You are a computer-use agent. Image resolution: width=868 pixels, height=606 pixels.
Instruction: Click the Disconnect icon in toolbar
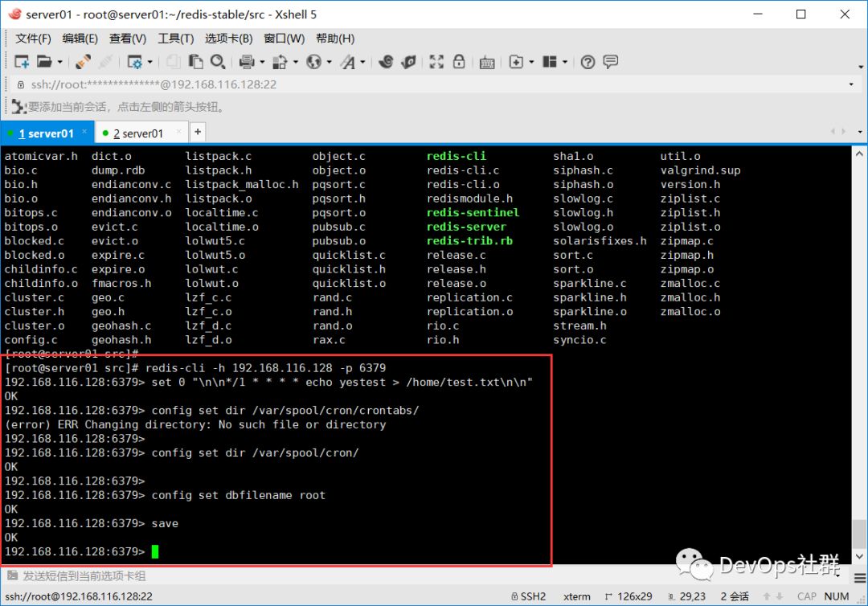coord(106,61)
